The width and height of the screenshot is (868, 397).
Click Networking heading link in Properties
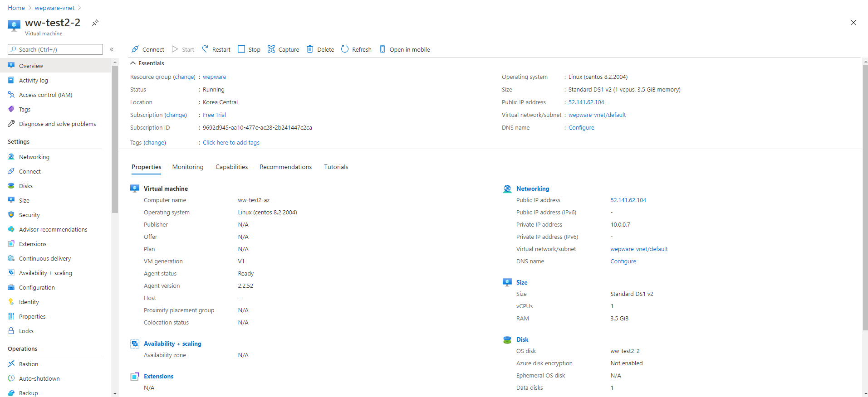(x=533, y=189)
